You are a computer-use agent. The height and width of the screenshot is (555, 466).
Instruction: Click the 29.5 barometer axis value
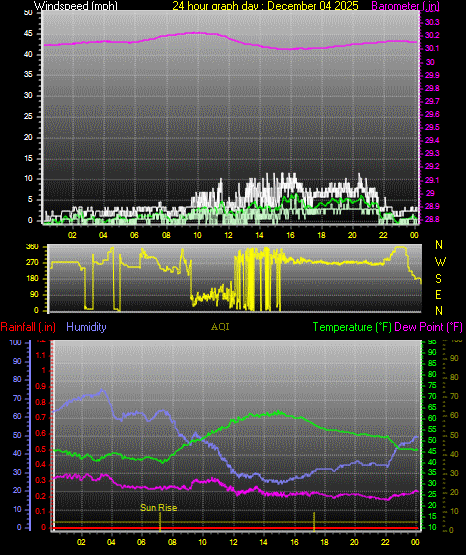coord(432,127)
